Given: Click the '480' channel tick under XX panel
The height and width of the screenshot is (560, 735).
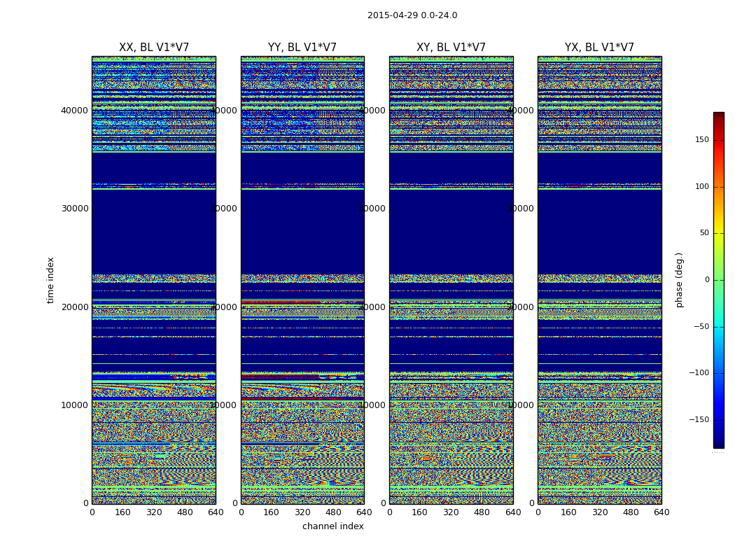Looking at the screenshot, I should [x=185, y=512].
